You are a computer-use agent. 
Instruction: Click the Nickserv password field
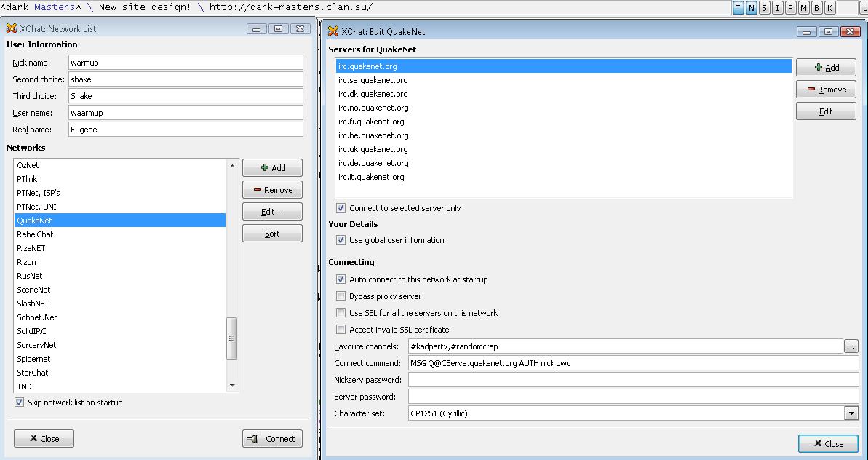(633, 380)
